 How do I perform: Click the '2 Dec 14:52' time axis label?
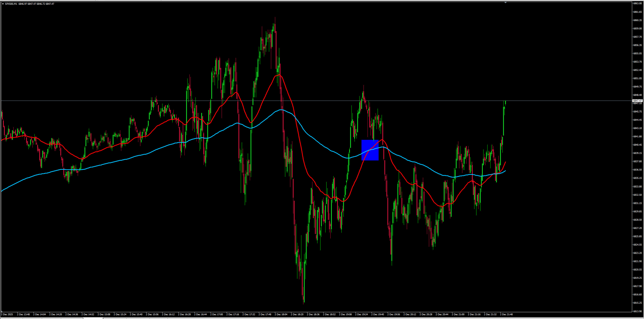pyautogui.click(x=88, y=314)
